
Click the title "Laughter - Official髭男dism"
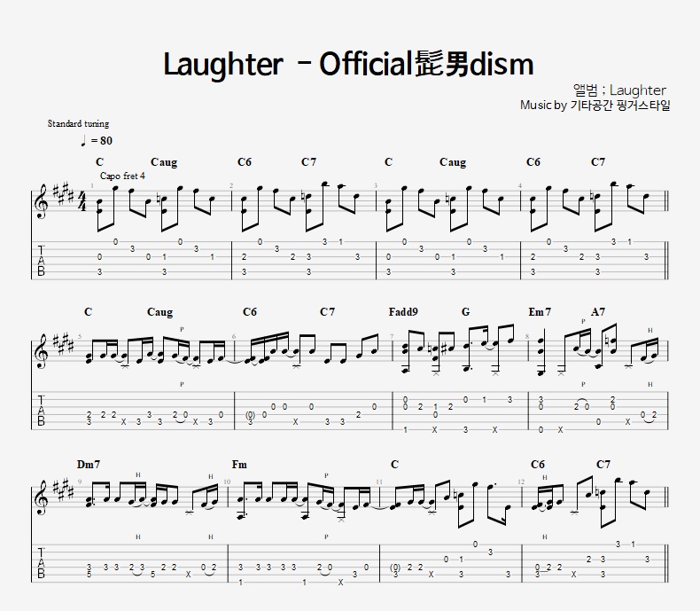point(348,65)
